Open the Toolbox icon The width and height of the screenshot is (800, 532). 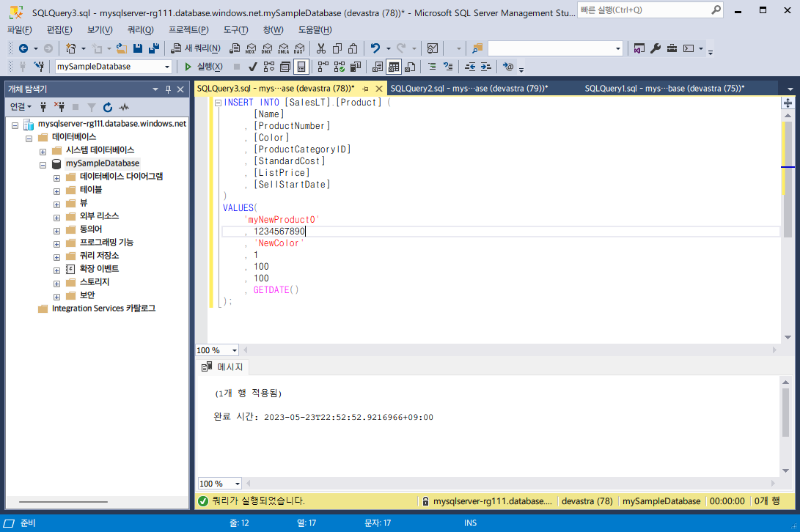point(672,48)
